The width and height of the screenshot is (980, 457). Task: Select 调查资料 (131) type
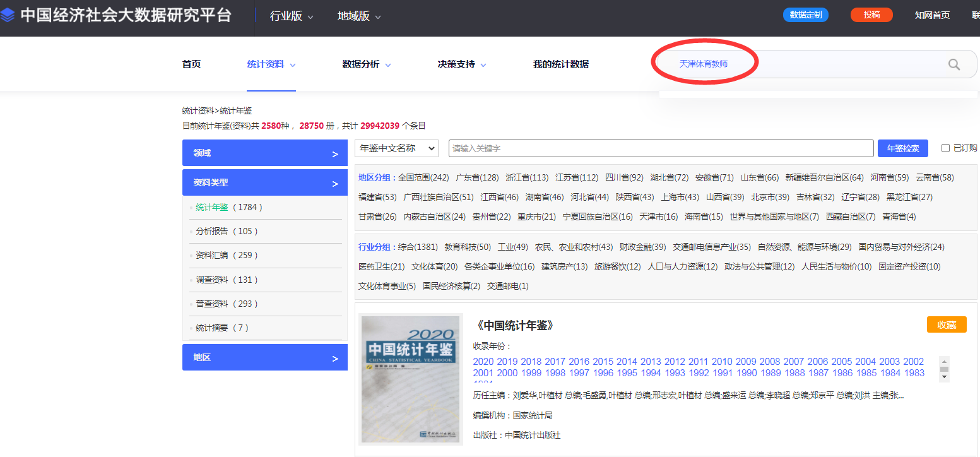point(227,280)
